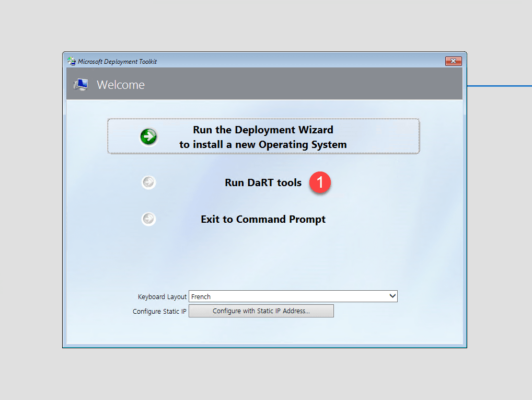
Task: Click the gray arrow beside Exit to Command Prompt
Action: click(148, 219)
